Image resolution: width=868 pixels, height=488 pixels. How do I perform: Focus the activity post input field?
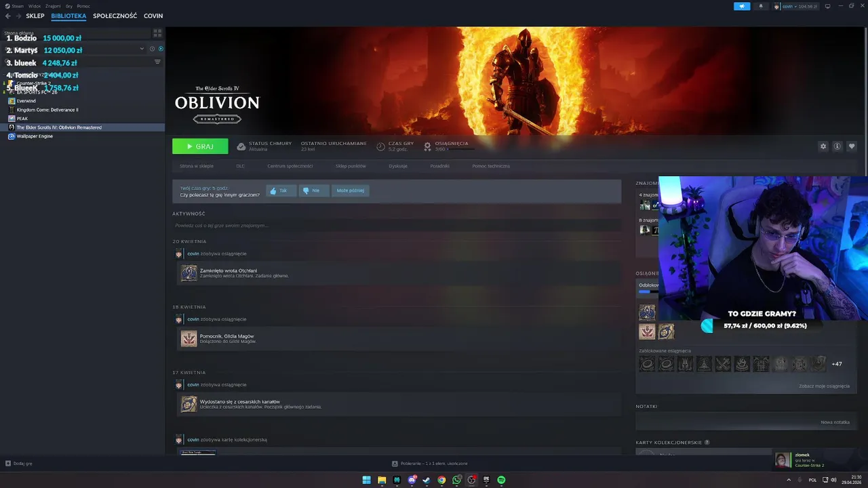[397, 226]
